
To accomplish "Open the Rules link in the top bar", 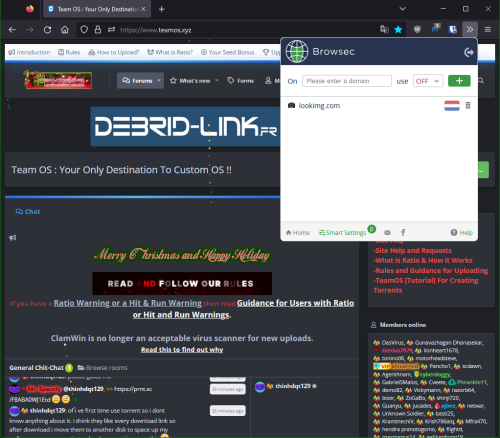I will [69, 52].
